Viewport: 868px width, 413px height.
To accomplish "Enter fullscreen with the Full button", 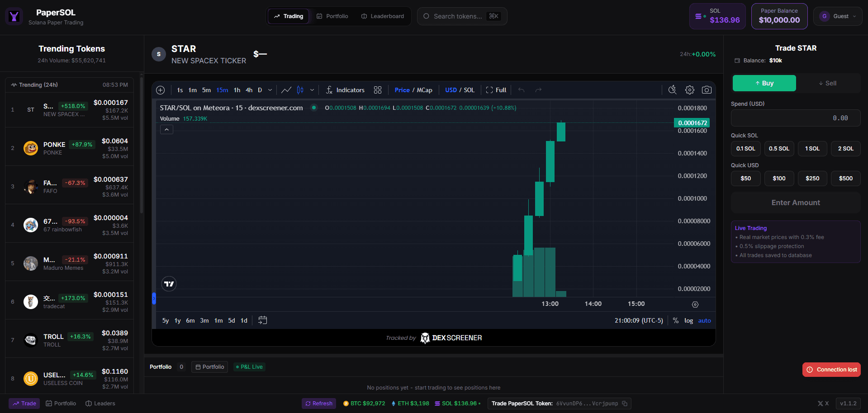I will coord(496,90).
